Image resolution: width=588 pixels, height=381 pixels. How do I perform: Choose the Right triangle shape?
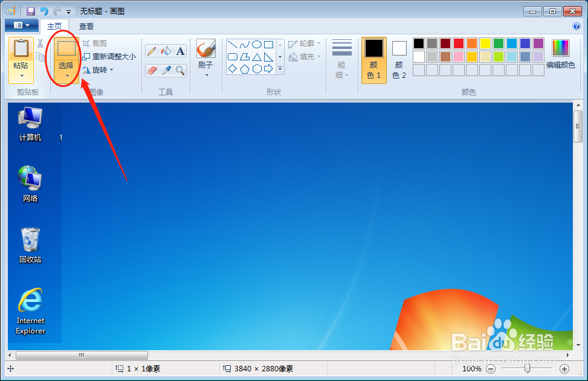pos(268,57)
